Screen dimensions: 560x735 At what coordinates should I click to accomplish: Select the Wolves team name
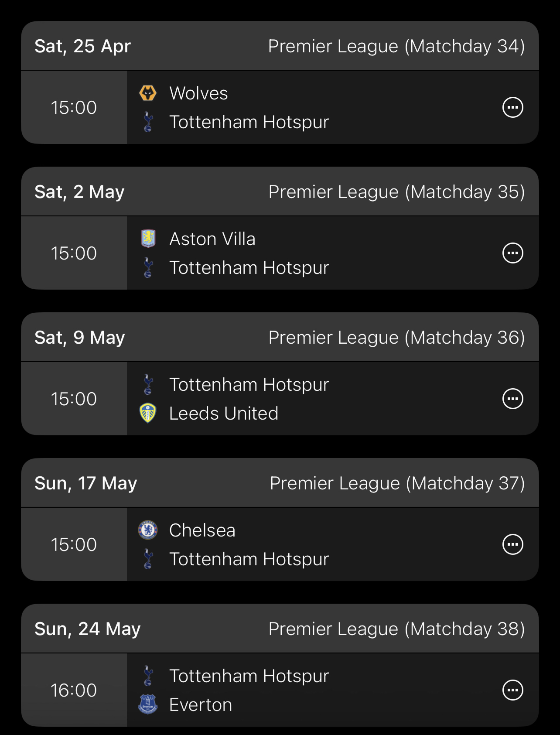tap(198, 93)
